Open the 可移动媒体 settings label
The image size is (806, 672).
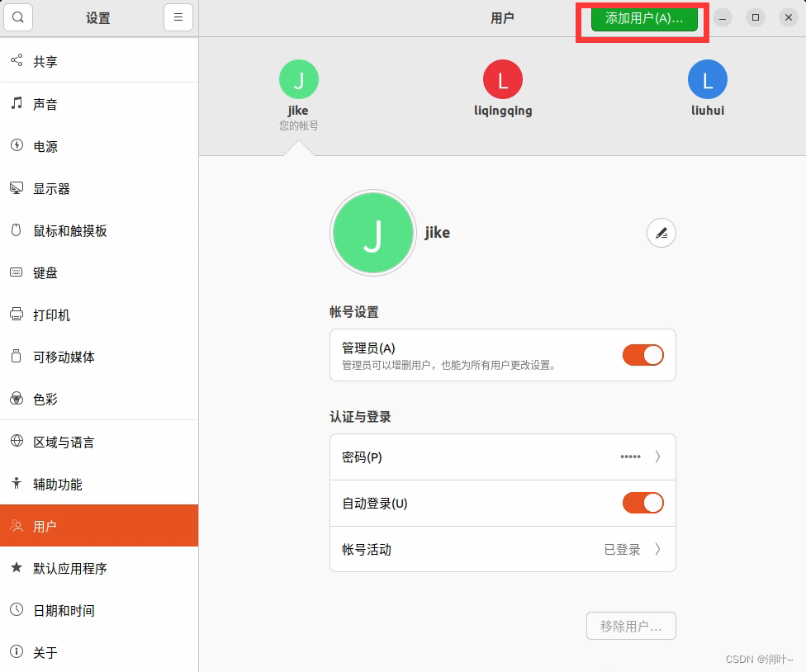point(64,357)
